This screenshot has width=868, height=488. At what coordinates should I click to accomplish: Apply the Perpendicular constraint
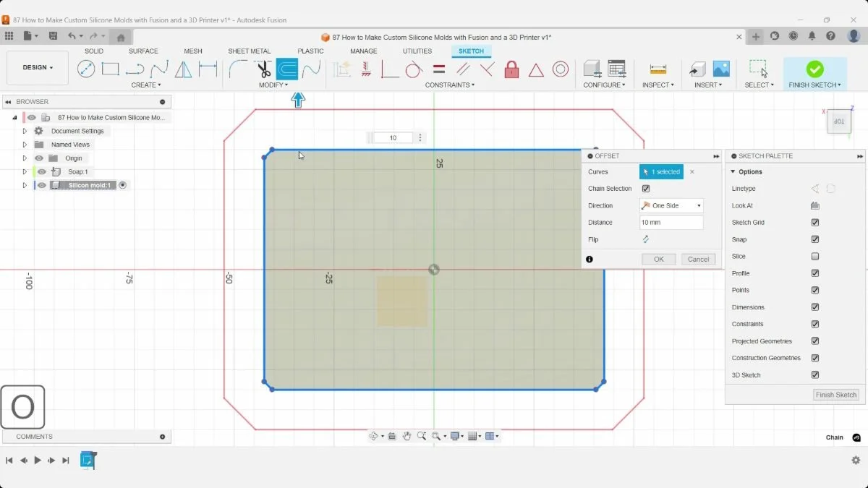click(487, 69)
